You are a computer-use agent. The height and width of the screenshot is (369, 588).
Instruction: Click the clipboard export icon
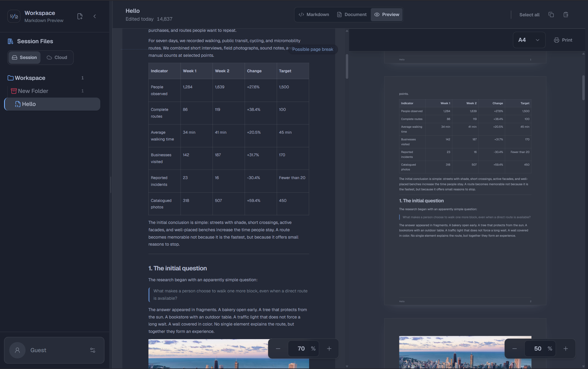(566, 15)
